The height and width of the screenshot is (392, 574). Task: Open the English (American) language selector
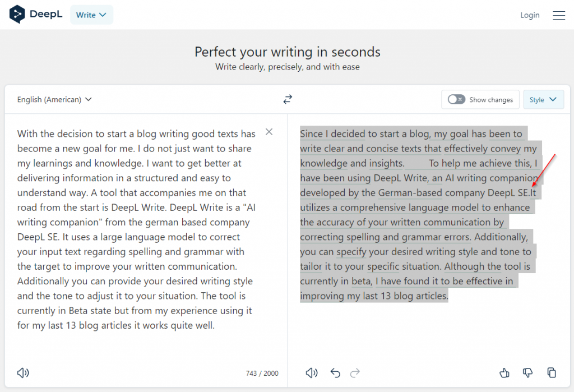pos(54,99)
